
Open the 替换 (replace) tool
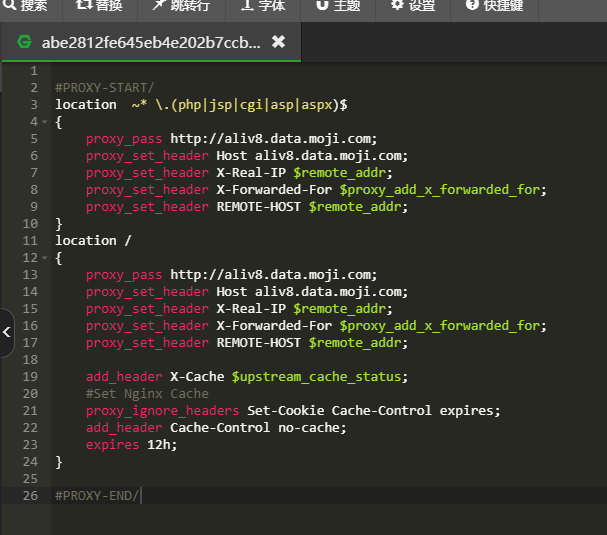(x=99, y=6)
